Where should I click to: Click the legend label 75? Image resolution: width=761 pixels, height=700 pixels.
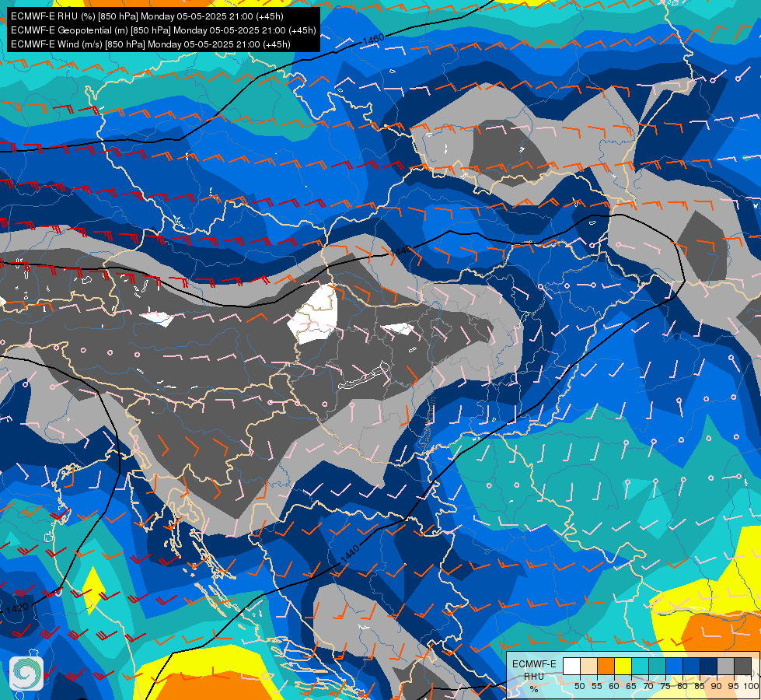click(x=665, y=686)
